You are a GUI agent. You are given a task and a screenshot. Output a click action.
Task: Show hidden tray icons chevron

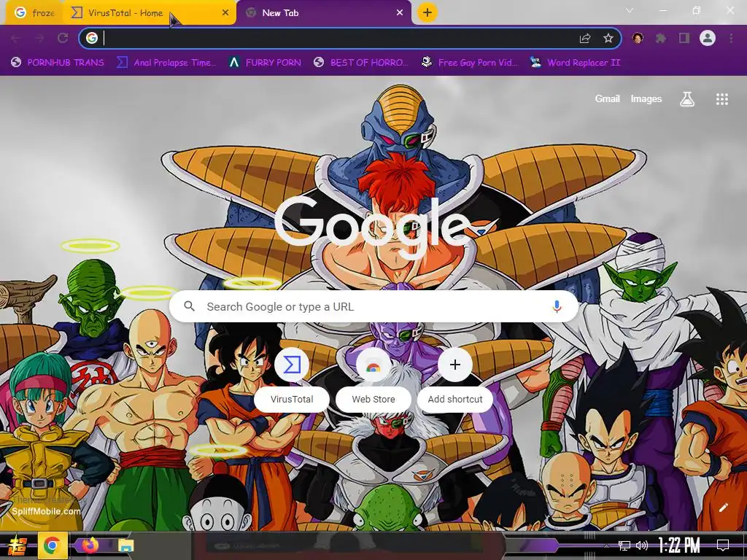click(606, 545)
